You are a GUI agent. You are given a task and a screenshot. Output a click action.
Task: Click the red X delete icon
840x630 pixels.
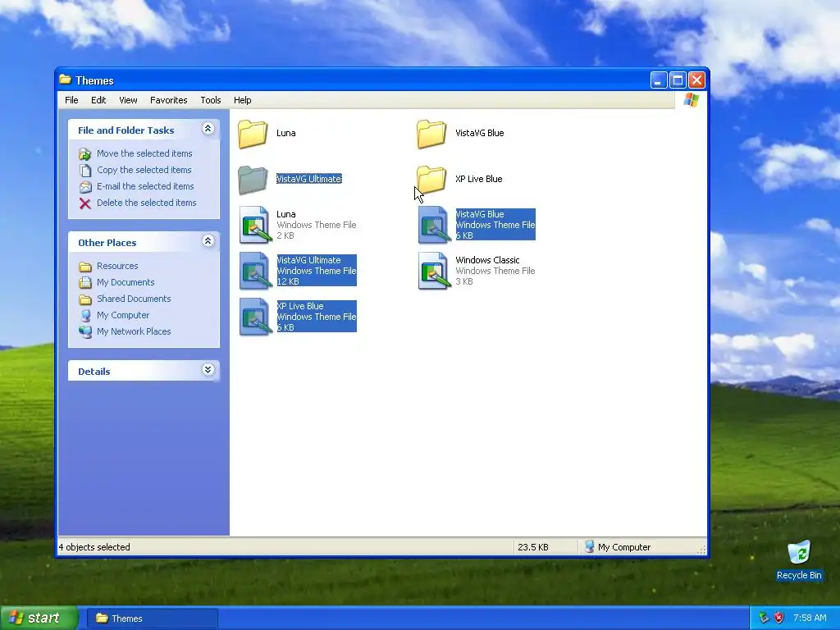(85, 203)
